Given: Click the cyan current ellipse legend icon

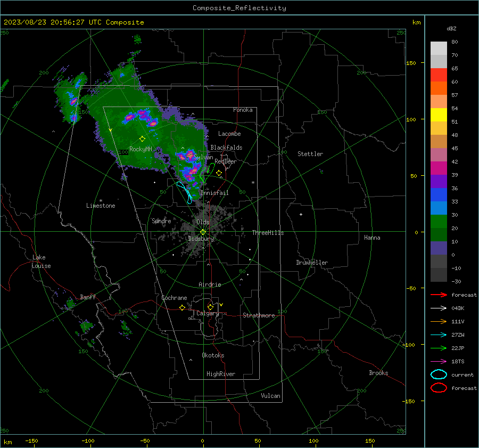Looking at the screenshot, I should point(439,374).
